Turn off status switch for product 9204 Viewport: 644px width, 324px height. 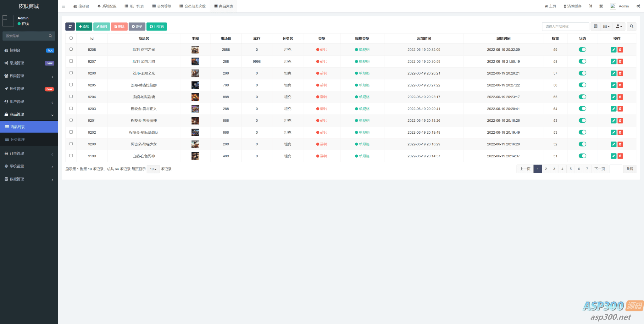(582, 97)
